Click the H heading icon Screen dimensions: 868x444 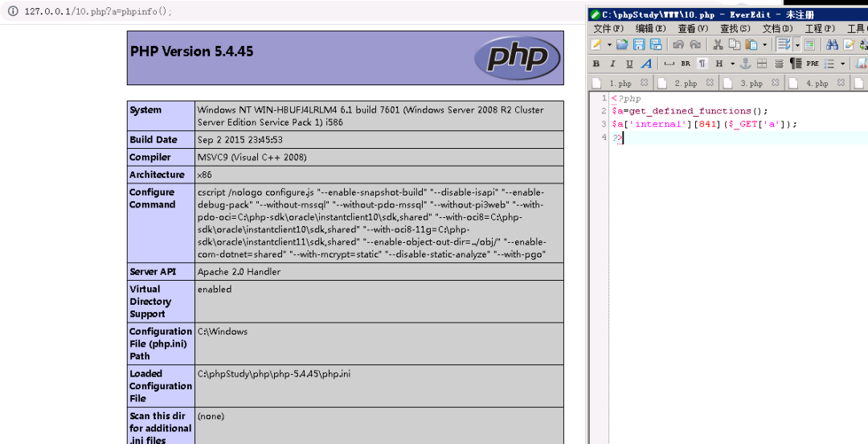coord(719,64)
